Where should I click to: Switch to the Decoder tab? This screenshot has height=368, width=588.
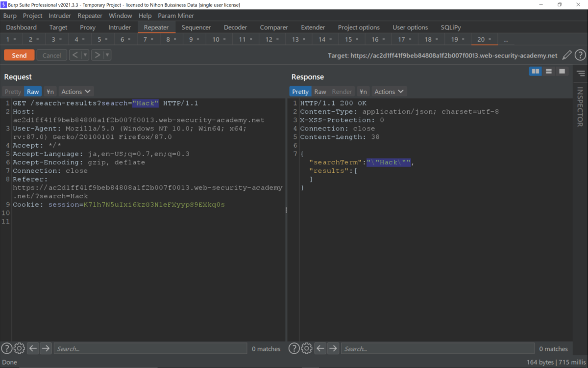pyautogui.click(x=235, y=27)
